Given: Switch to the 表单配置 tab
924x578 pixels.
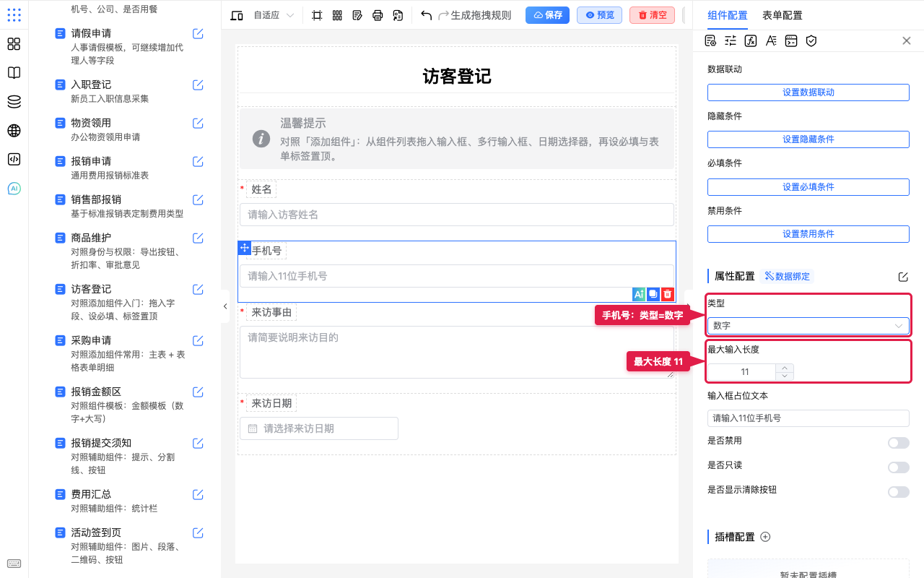Looking at the screenshot, I should click(782, 15).
